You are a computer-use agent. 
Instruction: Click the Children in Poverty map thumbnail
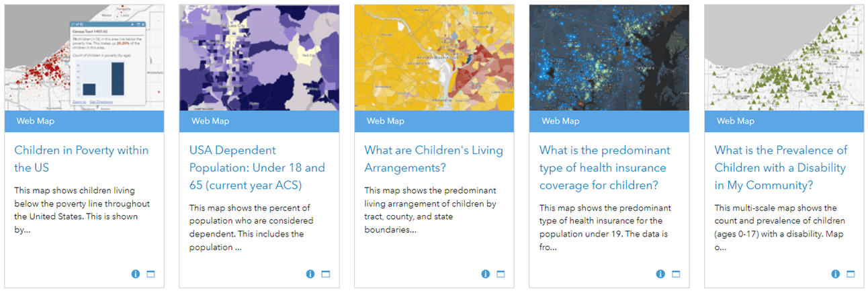(85, 58)
